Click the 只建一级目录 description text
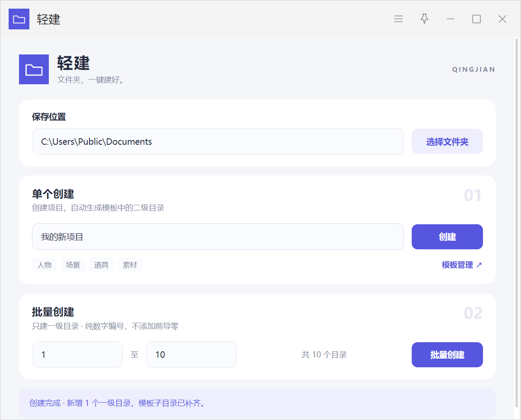Viewport: 521px width, 420px height. coord(105,326)
